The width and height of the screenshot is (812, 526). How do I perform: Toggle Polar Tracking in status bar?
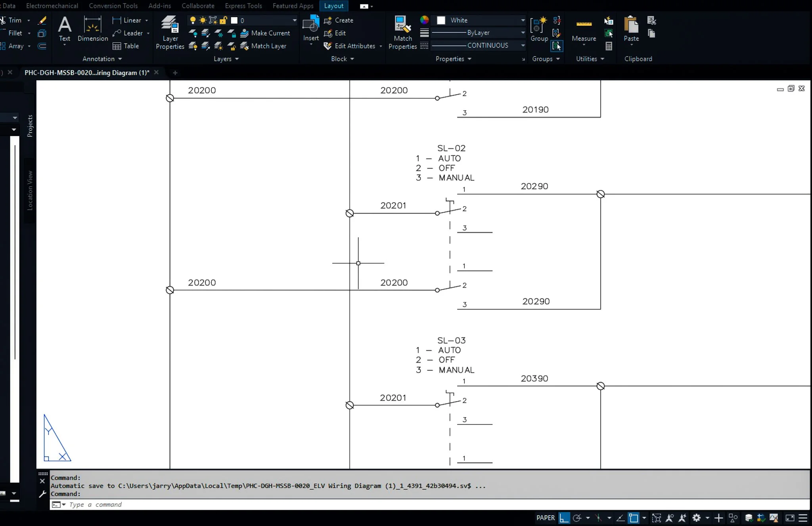[x=577, y=518]
